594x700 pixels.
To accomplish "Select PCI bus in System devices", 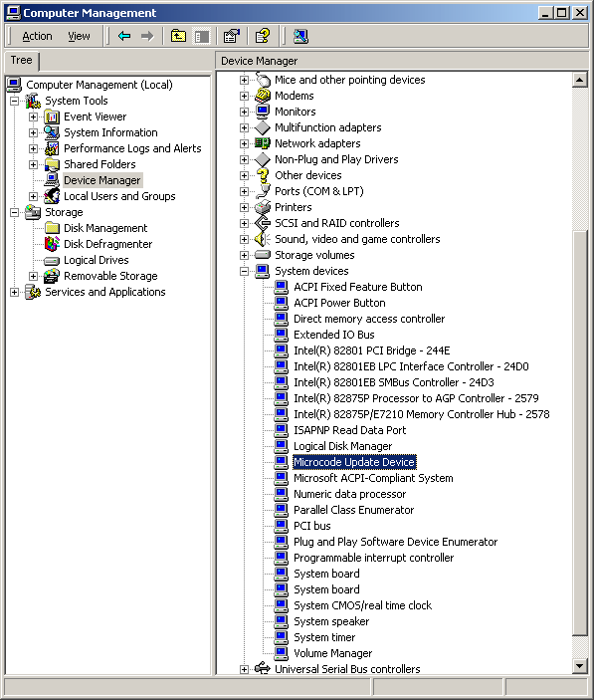I will click(x=312, y=526).
